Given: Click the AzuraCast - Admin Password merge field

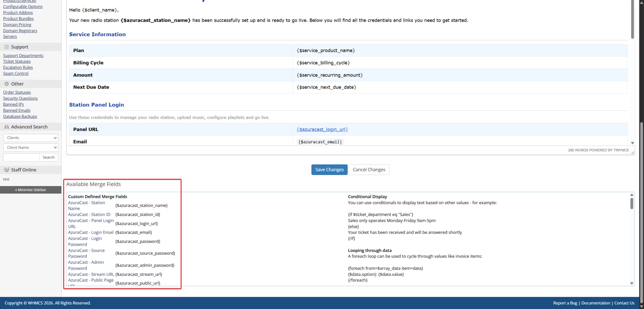Looking at the screenshot, I should pyautogui.click(x=86, y=265).
